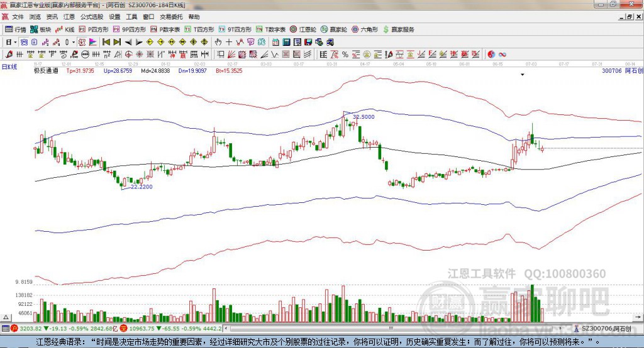This screenshot has width=644, height=348.
Task: Open the 行情 market quotes view
Action: coord(16,30)
